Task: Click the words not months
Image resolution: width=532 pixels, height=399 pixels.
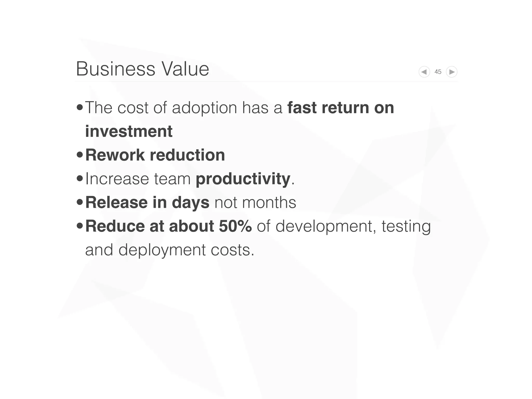Action: coord(255,203)
